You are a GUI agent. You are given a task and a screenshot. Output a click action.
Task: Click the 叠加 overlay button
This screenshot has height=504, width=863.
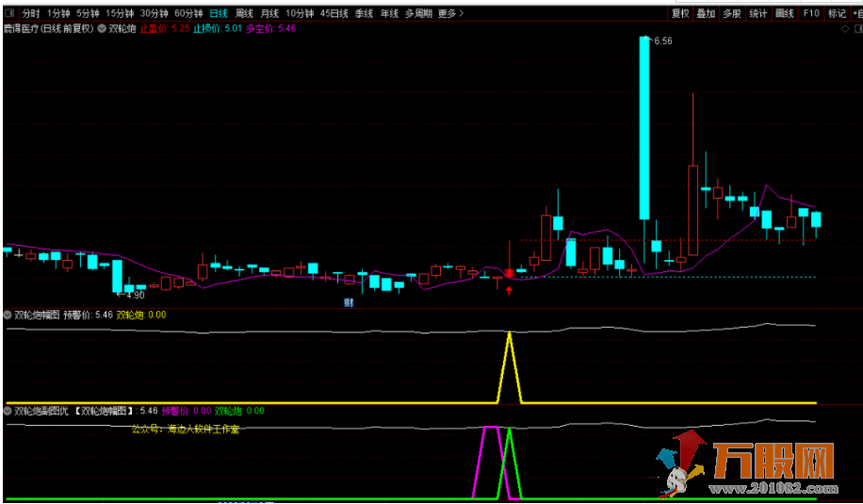tap(707, 13)
